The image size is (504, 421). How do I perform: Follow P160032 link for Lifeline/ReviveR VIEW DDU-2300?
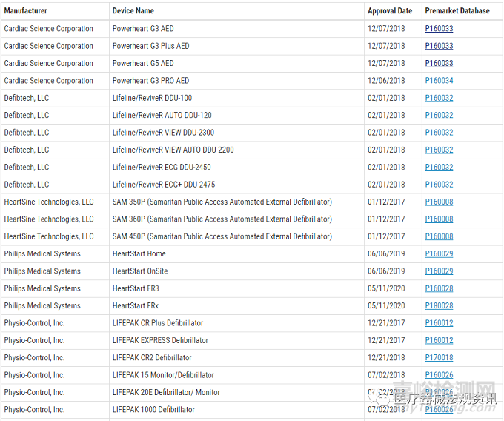coord(439,133)
